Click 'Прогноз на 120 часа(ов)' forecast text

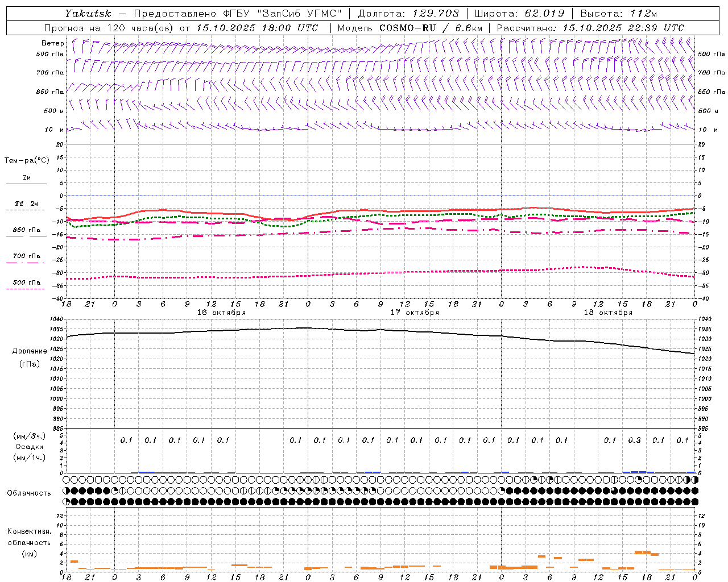(109, 28)
